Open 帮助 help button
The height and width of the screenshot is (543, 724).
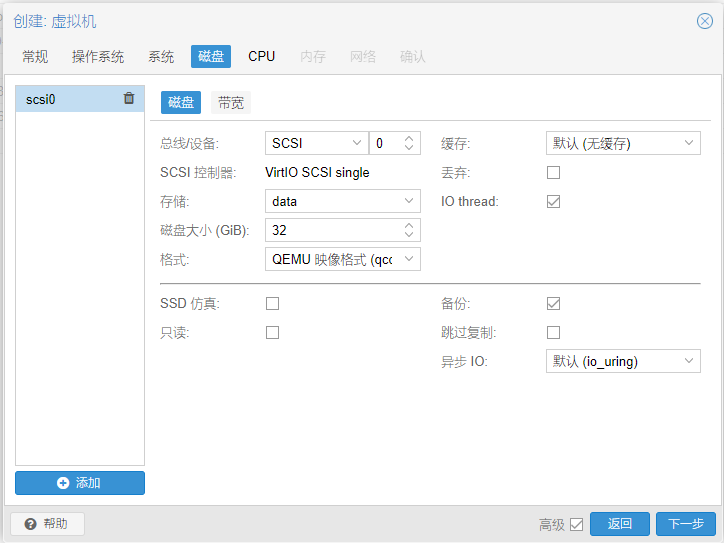[47, 524]
